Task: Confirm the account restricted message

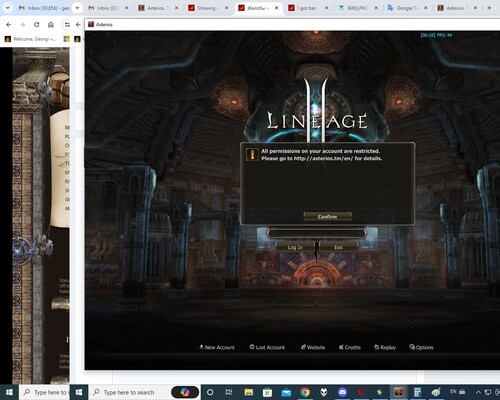Action: coord(327,217)
